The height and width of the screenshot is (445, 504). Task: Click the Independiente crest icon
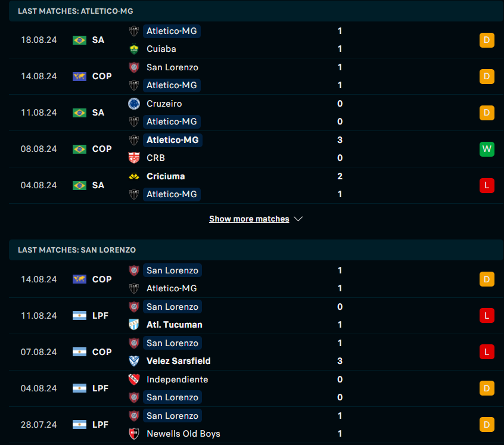pyautogui.click(x=133, y=379)
